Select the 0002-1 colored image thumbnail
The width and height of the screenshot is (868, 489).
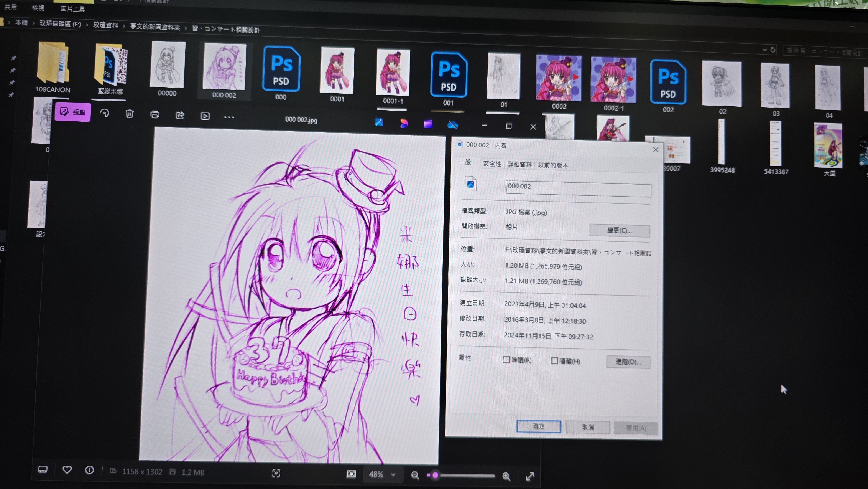pos(613,84)
